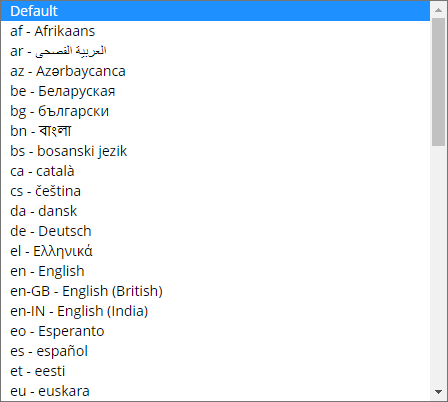Pick bs - bosanski jezik
Viewport: 448px width, 402px height.
215,151
